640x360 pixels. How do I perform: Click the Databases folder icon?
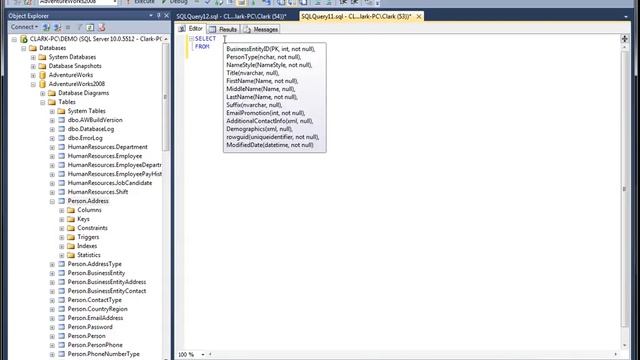tap(33, 48)
